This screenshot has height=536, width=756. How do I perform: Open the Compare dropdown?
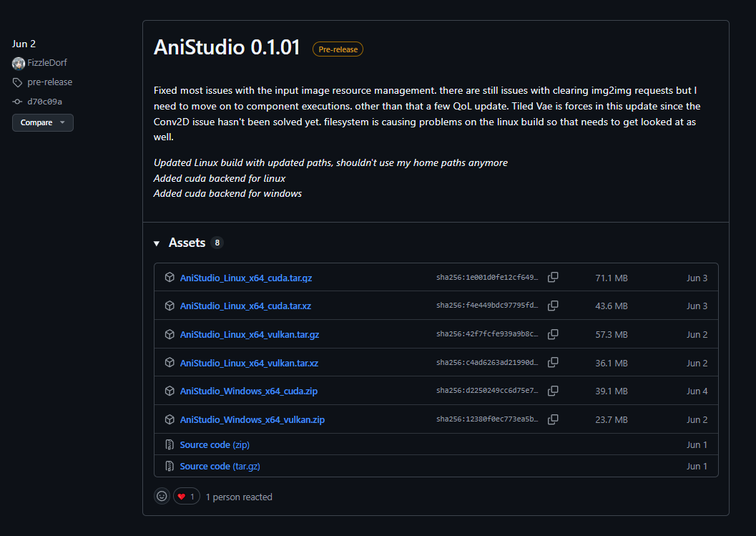coord(43,122)
